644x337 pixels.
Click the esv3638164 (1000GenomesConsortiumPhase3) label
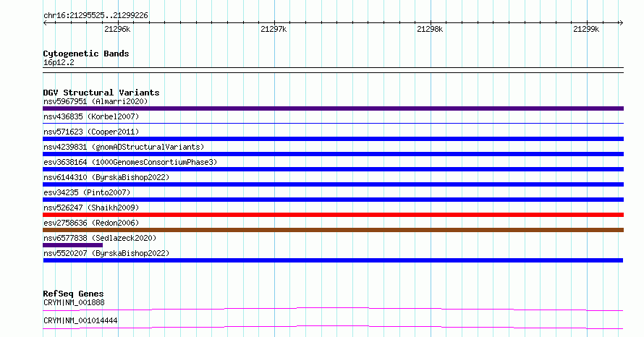(x=130, y=162)
